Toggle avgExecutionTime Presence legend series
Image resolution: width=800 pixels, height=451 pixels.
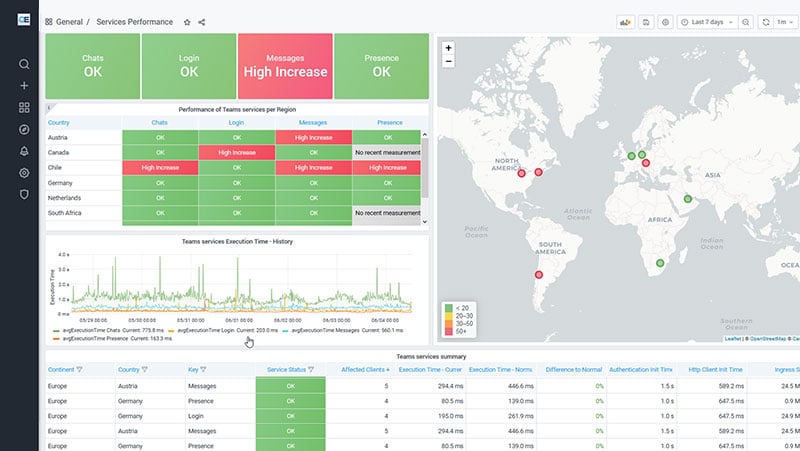pyautogui.click(x=95, y=337)
